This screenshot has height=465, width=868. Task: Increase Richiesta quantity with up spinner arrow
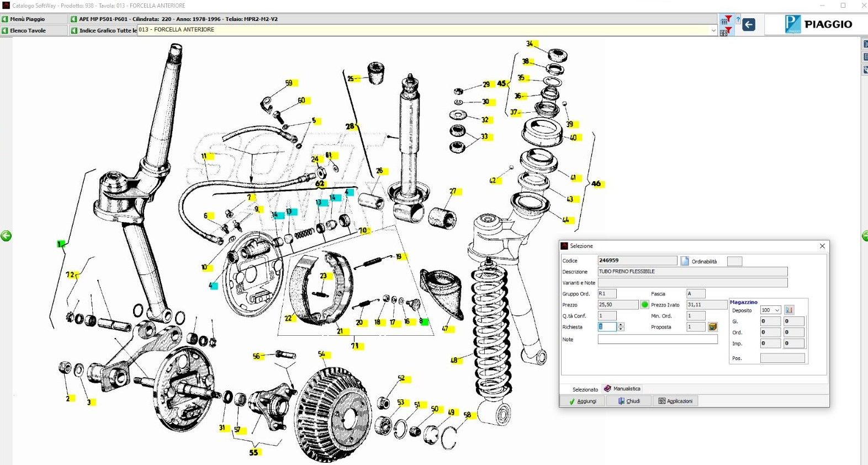point(621,325)
